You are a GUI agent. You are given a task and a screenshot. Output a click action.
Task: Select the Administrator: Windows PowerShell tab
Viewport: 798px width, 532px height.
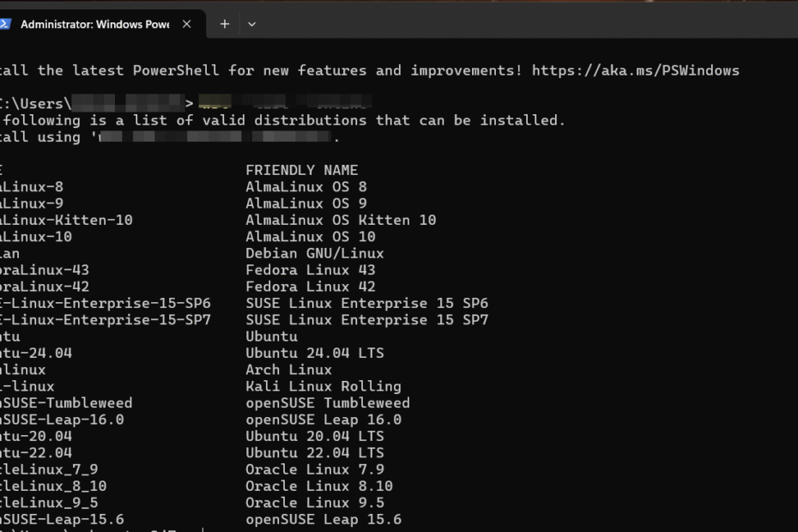pos(94,25)
